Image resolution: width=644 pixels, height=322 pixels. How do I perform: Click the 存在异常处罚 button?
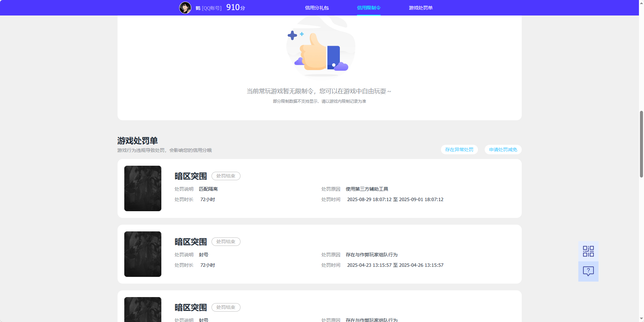[x=459, y=150]
